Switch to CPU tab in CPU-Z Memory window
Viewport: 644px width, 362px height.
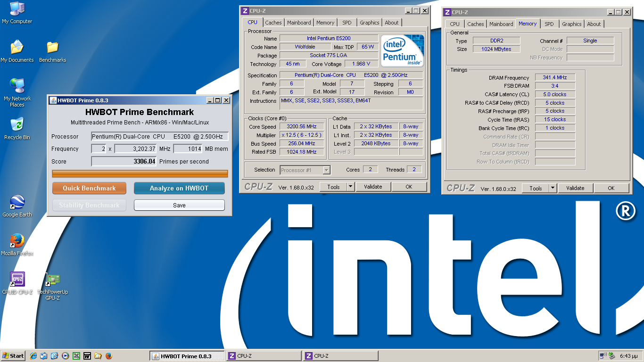point(455,24)
